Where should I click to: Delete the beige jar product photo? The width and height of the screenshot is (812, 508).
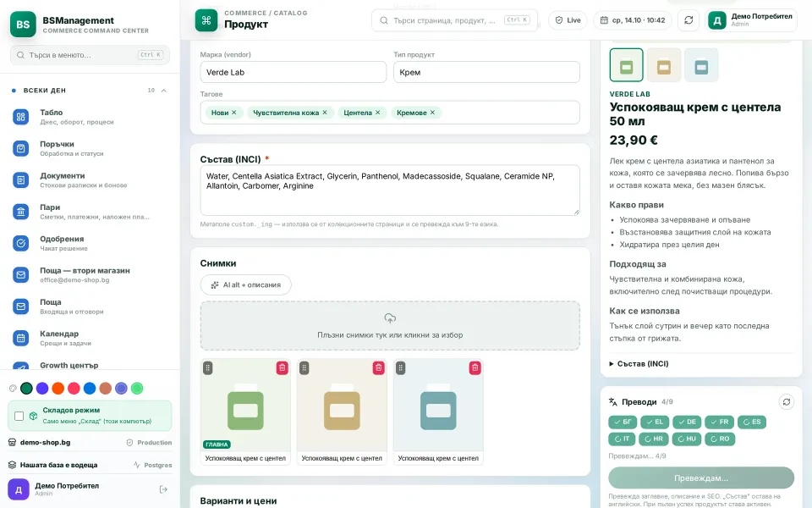click(379, 368)
